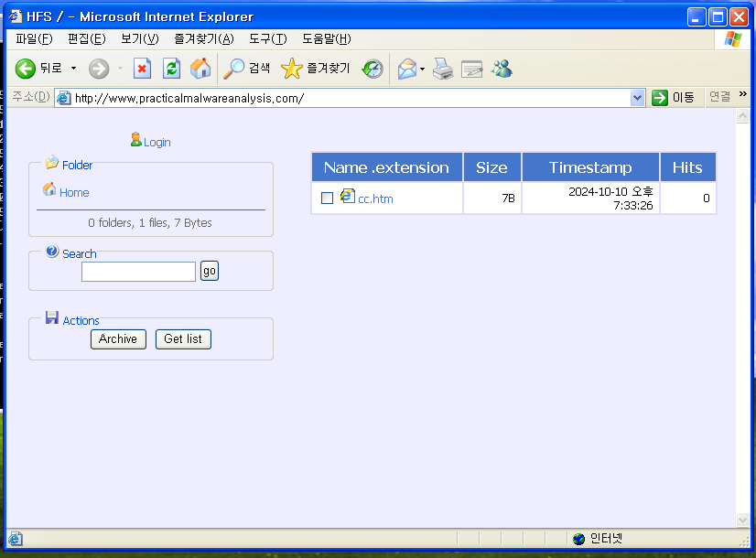Click the address bar page icon
756x558 pixels.
pos(64,98)
